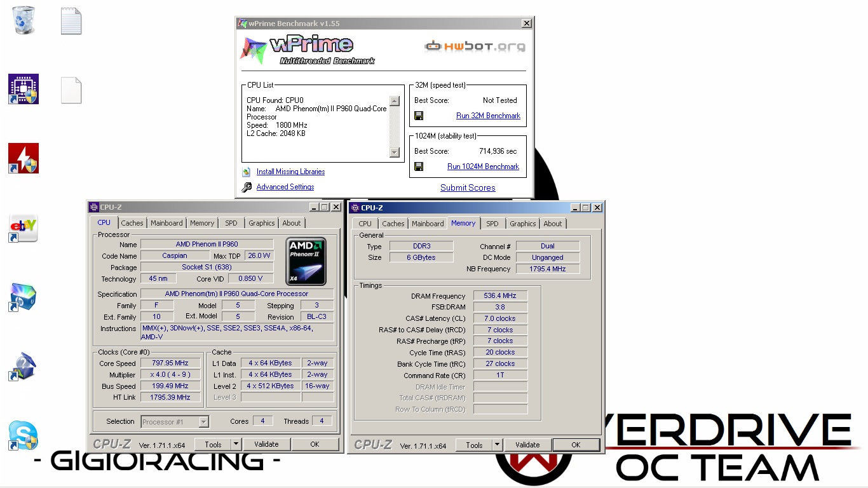Click wPrime title bar app icon
Screen dimensions: 868x488
(x=242, y=24)
